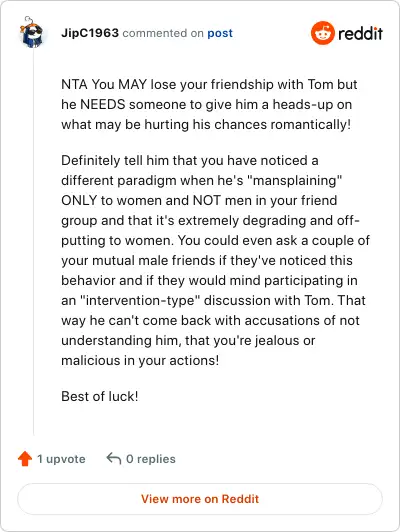Click the curved reply arrow icon

click(114, 459)
